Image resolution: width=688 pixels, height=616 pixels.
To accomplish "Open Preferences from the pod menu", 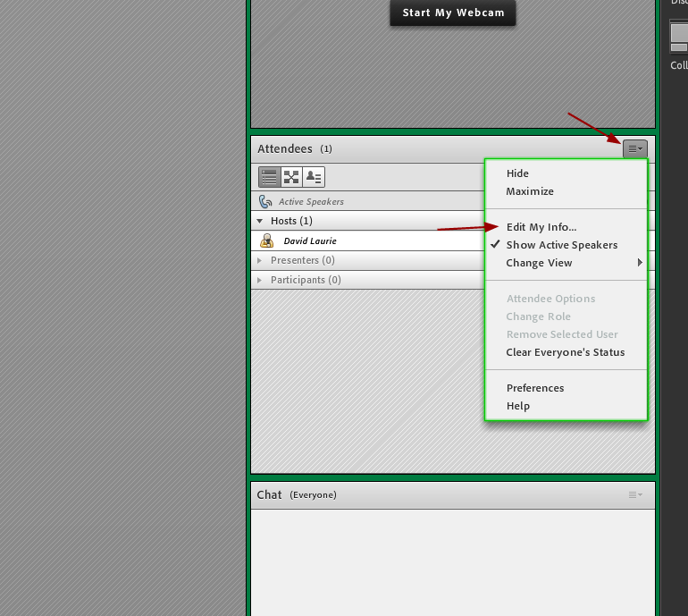I will click(x=535, y=388).
